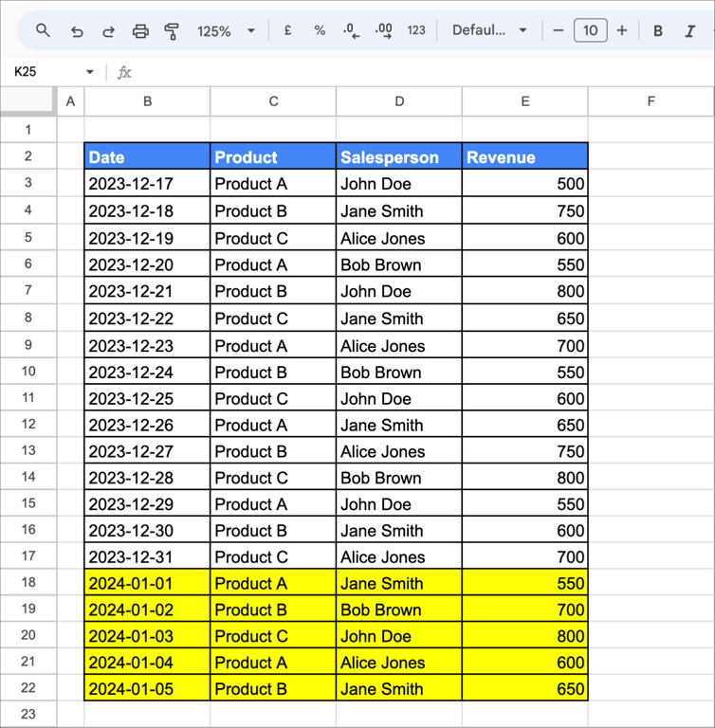Image resolution: width=715 pixels, height=728 pixels.
Task: Select revenue cell 800 in row 14
Action: [x=525, y=477]
